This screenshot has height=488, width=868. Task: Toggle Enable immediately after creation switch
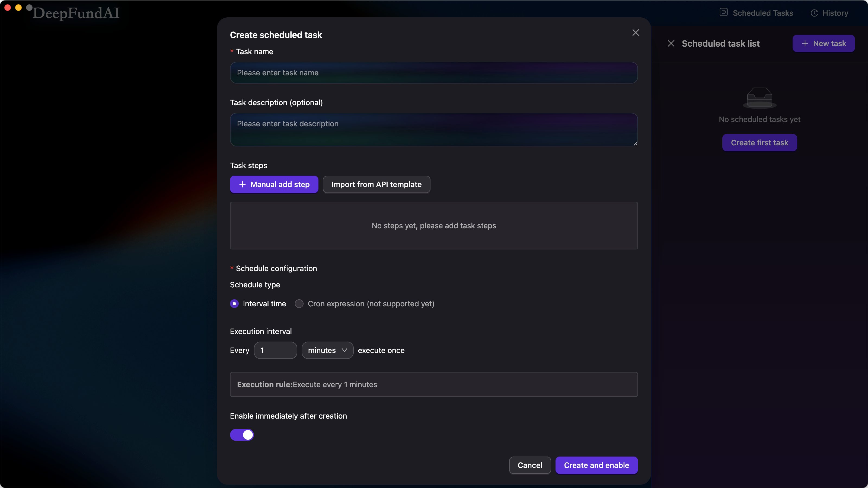[242, 435]
